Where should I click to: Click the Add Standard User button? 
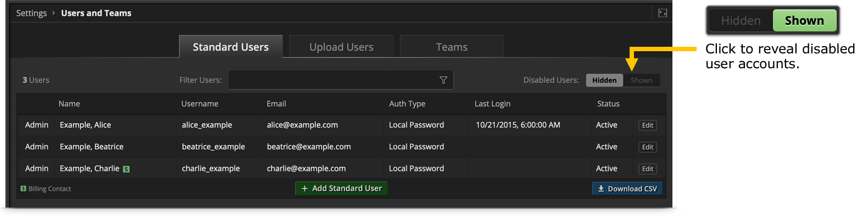(342, 188)
